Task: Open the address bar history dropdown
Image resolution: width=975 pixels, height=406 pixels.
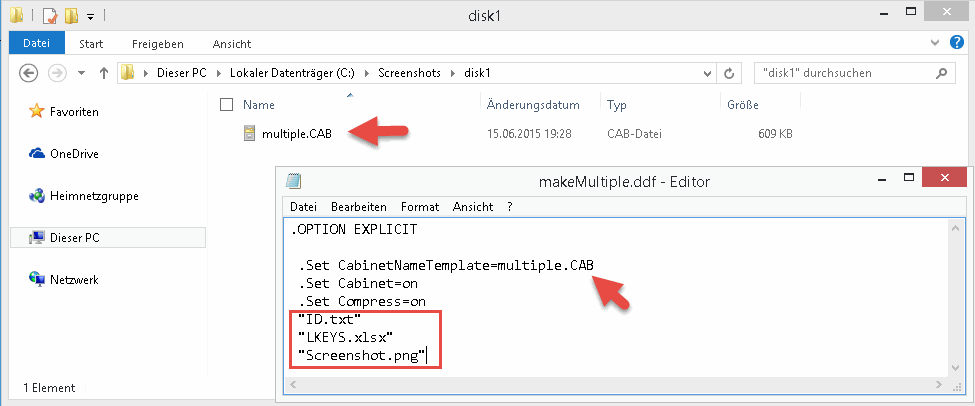Action: tap(708, 73)
